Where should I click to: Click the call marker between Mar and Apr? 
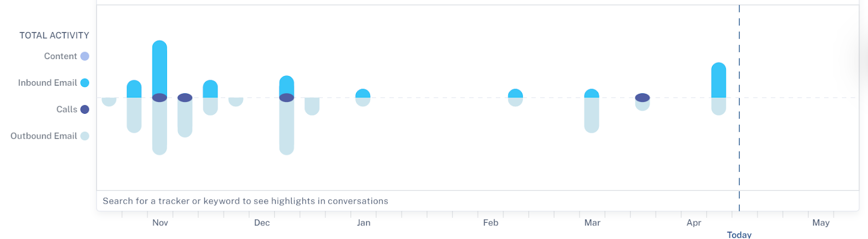click(642, 98)
